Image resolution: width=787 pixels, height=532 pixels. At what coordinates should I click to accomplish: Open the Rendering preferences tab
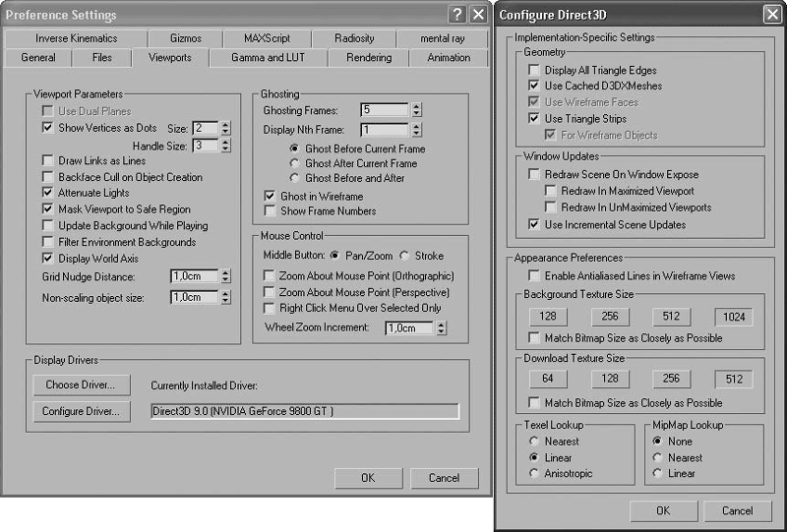pyautogui.click(x=369, y=58)
